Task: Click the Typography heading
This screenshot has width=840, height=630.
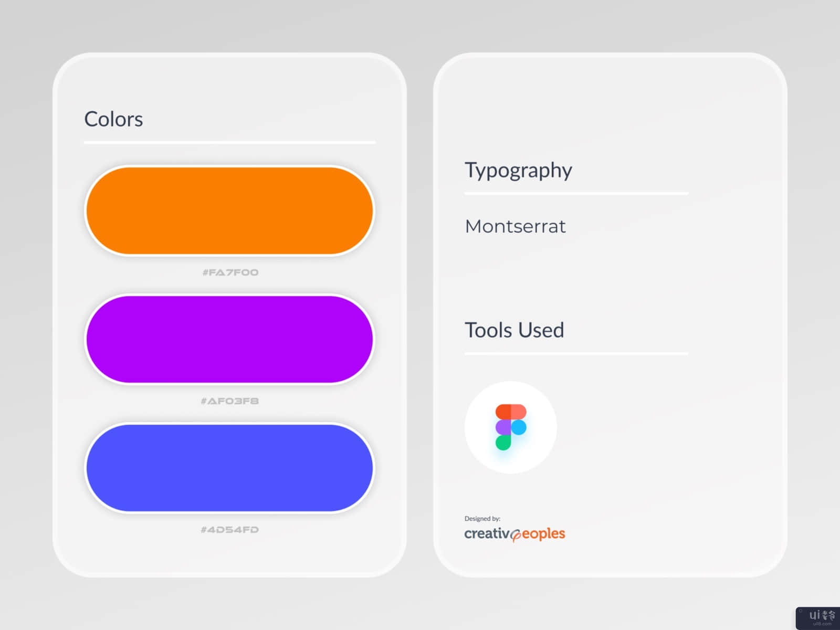Action: [x=518, y=171]
